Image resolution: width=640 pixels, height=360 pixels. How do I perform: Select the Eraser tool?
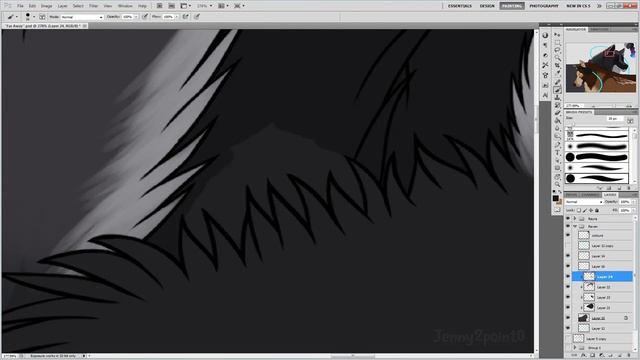pos(558,113)
